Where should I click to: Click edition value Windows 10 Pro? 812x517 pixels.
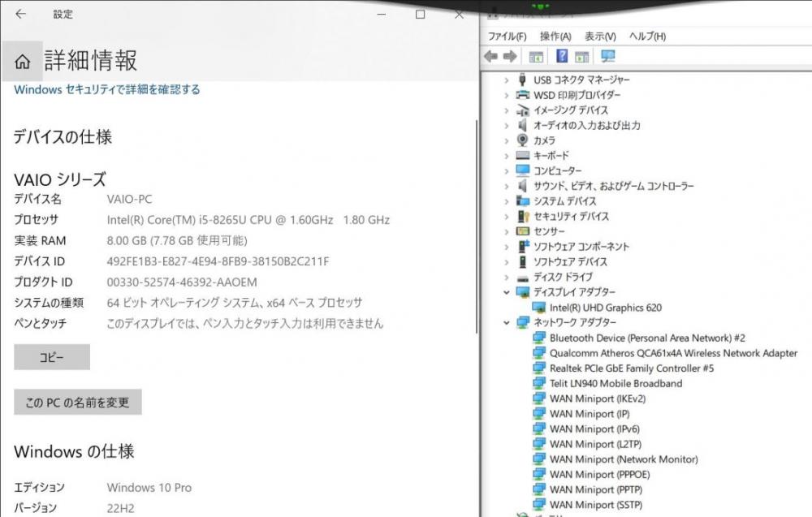pyautogui.click(x=149, y=488)
